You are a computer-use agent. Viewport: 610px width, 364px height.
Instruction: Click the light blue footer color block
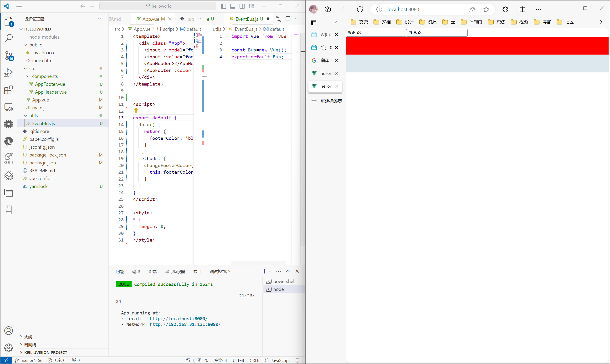[x=477, y=63]
